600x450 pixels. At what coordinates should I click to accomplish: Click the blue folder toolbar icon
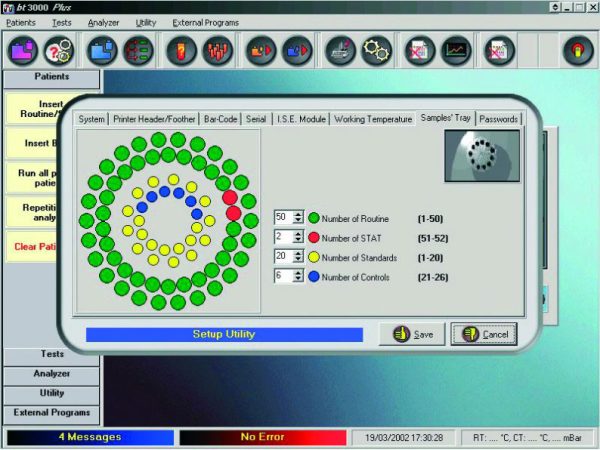[102, 51]
